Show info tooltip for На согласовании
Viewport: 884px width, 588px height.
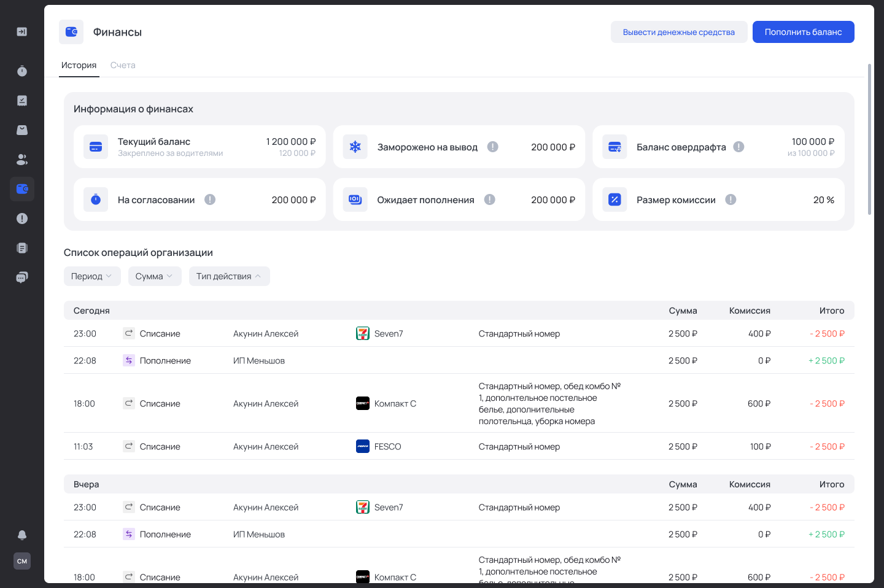[x=210, y=199]
